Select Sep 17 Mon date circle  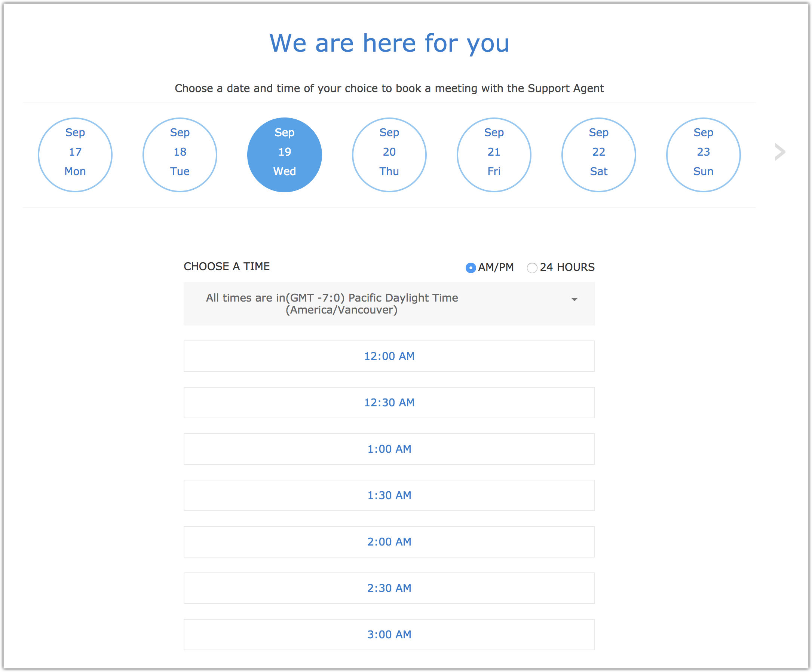(x=75, y=155)
